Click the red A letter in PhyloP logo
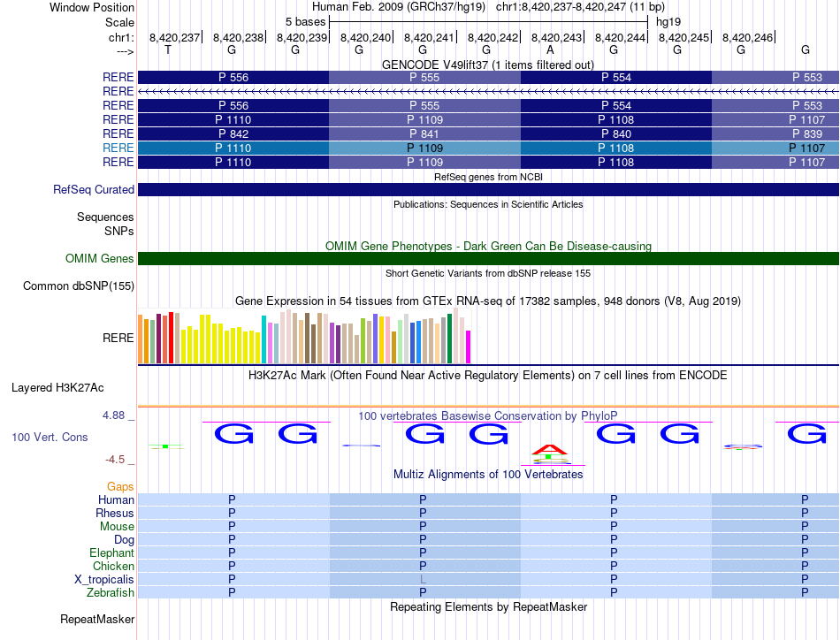The width and height of the screenshot is (840, 640). point(550,449)
